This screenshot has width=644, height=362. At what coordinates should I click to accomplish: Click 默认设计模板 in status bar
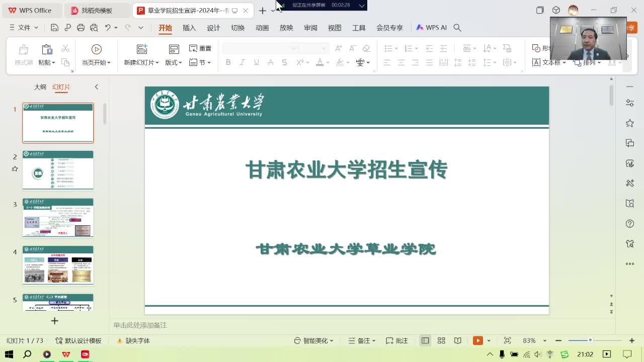coord(78,340)
